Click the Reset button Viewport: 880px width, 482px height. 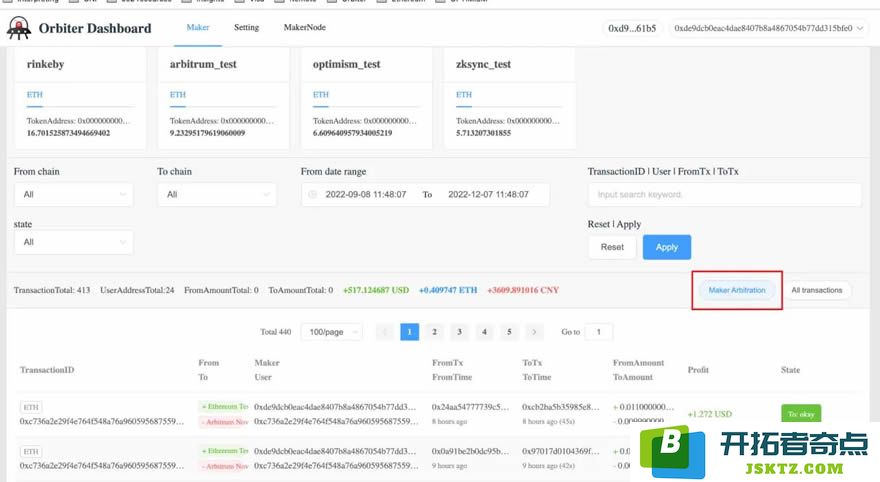(x=612, y=247)
